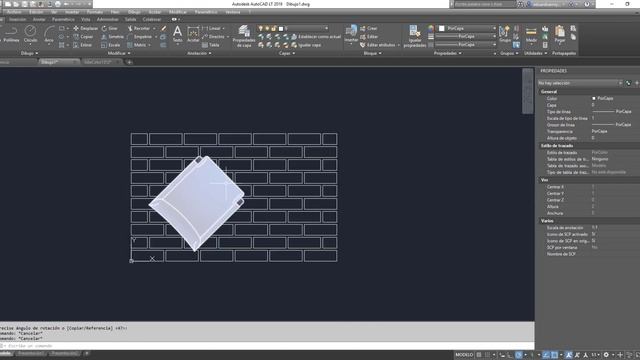640x360 pixels.
Task: Switch to the Anotar ribbon tab
Action: (x=39, y=19)
